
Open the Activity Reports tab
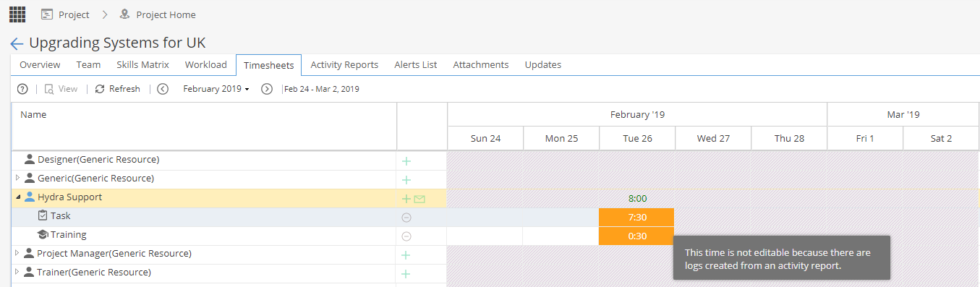[344, 64]
